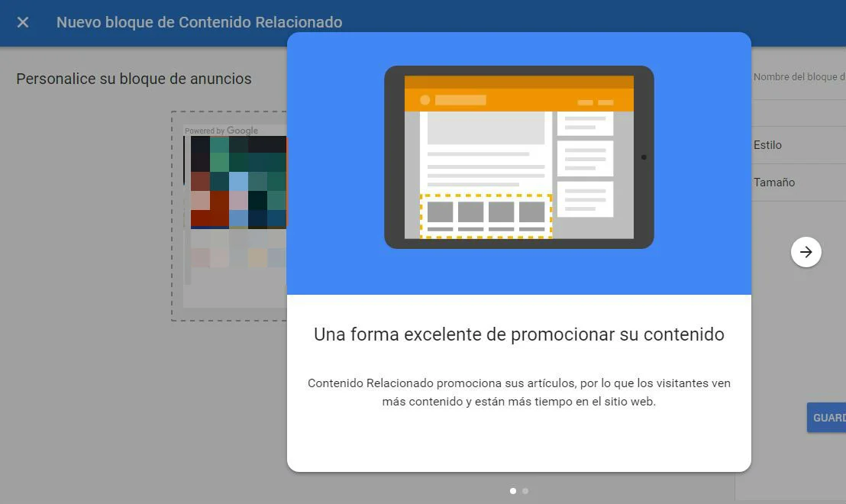Image resolution: width=846 pixels, height=504 pixels.
Task: Click the Personalice su bloque de anuncios heading
Action: pos(134,79)
